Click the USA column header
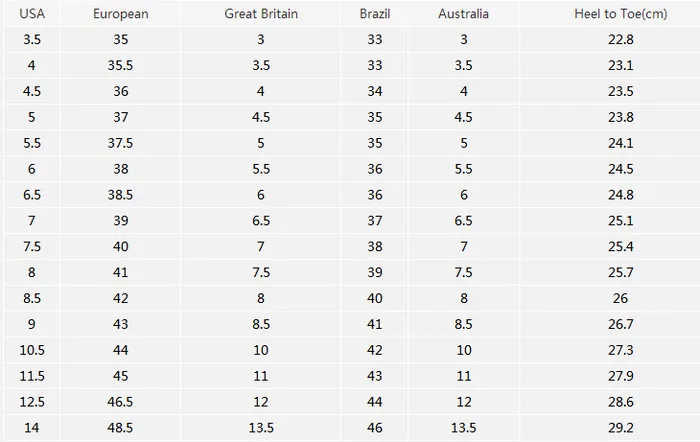The height and width of the screenshot is (442, 700). 32,14
